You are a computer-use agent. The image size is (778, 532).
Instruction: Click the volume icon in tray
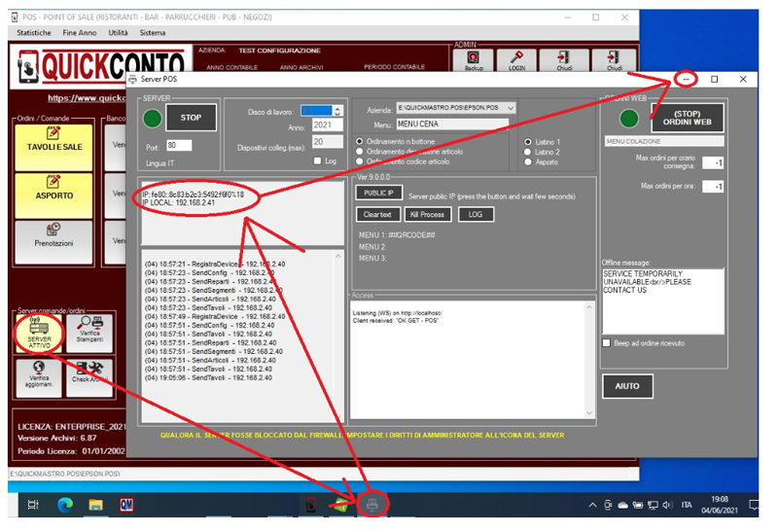click(x=667, y=505)
